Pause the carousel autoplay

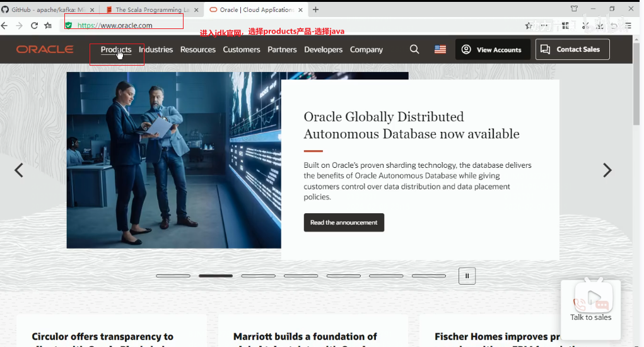467,276
